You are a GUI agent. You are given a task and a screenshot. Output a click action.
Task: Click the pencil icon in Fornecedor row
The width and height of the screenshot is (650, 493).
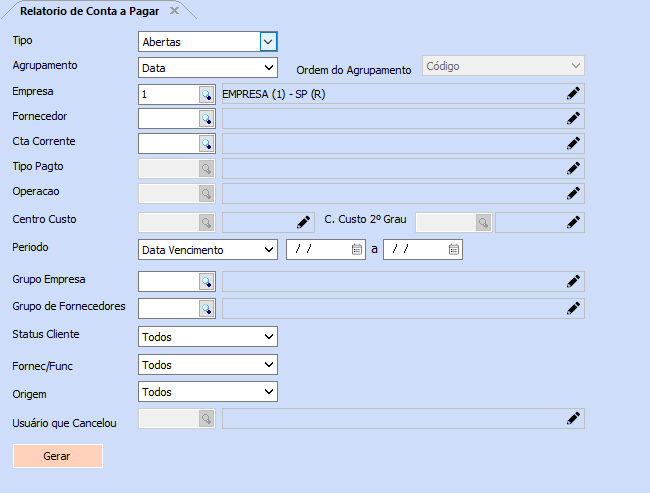click(573, 118)
